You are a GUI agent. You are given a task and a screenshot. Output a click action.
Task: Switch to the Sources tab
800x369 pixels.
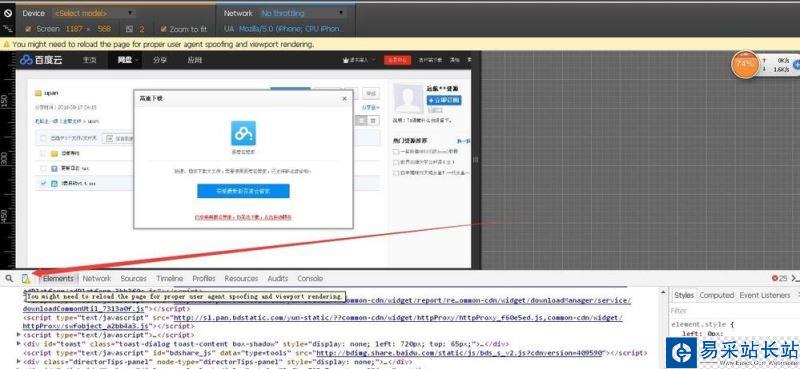[133, 278]
